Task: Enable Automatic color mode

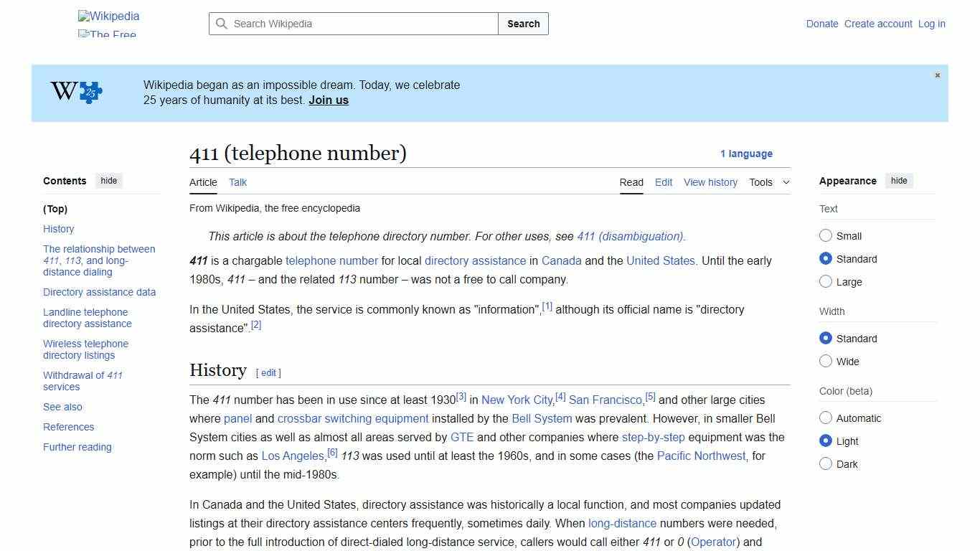Action: point(826,418)
